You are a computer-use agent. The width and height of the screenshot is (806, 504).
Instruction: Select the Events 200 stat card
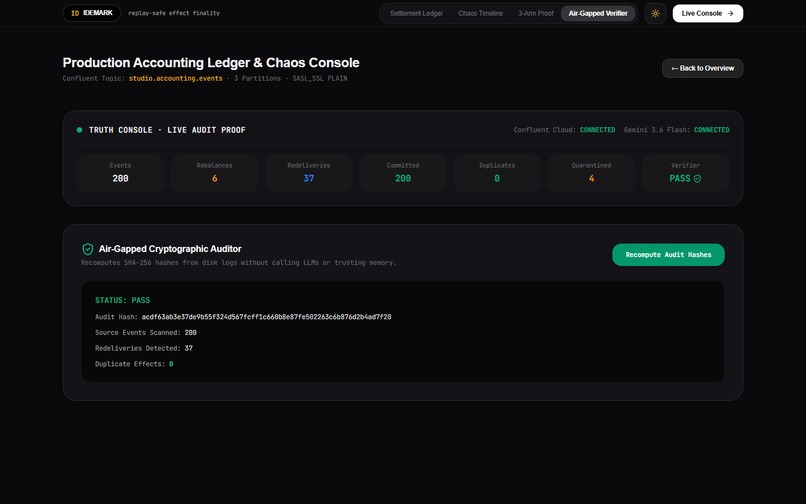[120, 173]
